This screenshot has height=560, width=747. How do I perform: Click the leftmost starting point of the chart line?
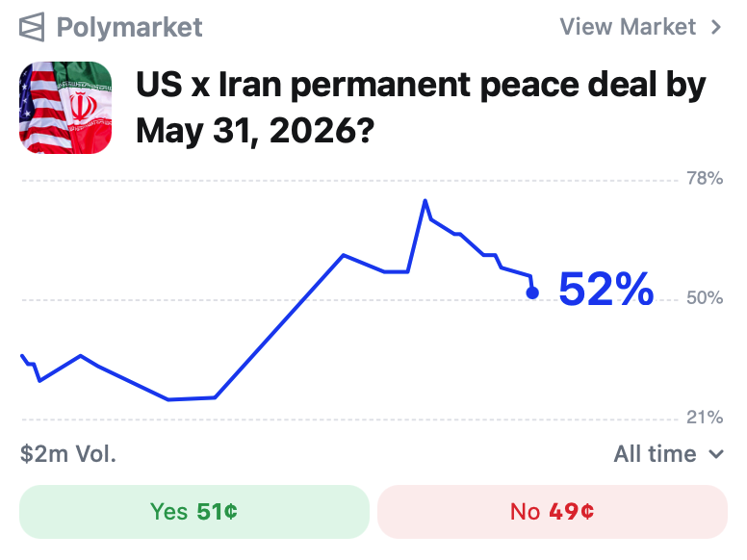pos(22,356)
